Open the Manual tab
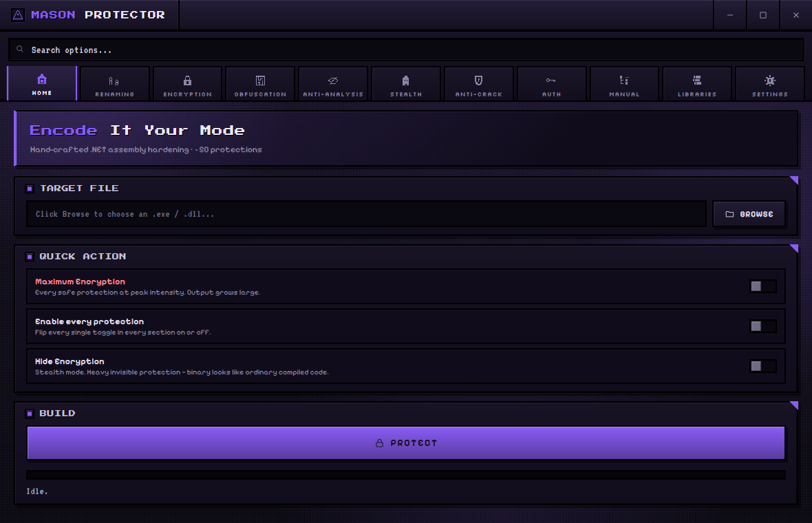Viewport: 812px width, 523px height. 625,83
